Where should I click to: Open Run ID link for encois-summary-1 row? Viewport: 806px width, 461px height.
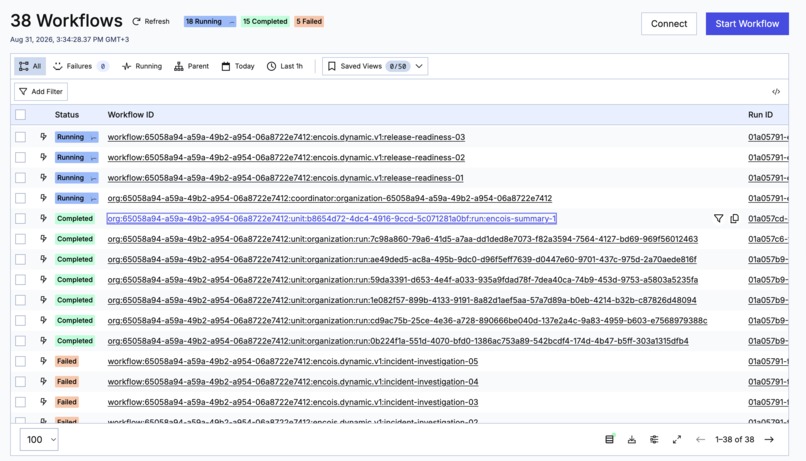point(768,218)
